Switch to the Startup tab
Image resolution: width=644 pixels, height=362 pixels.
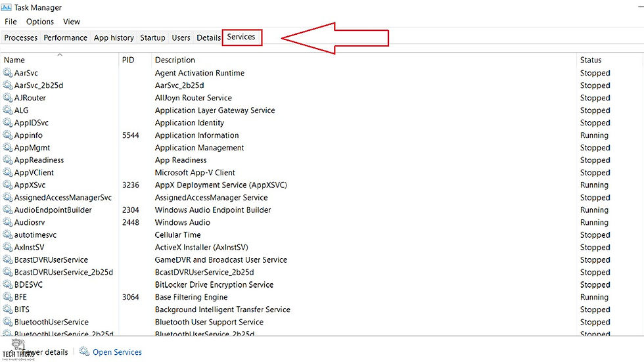(x=152, y=37)
